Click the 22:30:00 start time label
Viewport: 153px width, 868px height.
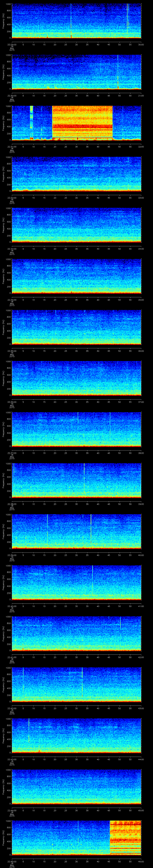[12, 96]
